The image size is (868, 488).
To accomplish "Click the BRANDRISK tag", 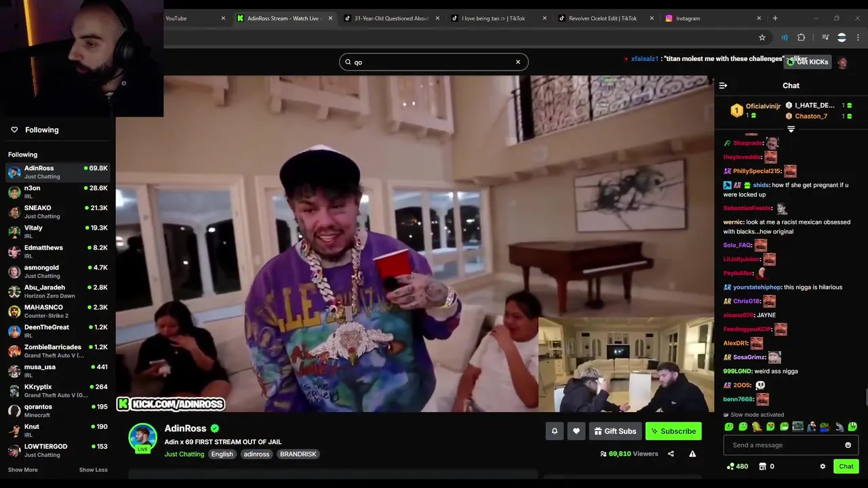I will click(x=298, y=454).
